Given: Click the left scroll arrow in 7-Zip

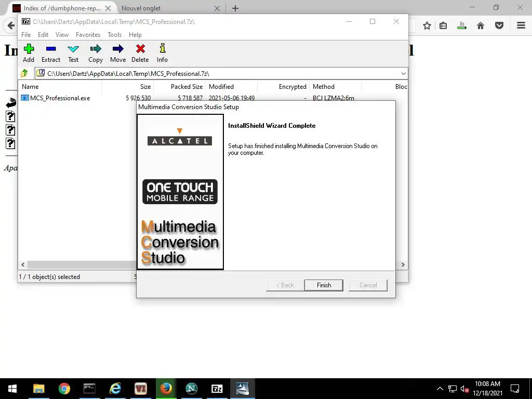Looking at the screenshot, I should [x=23, y=264].
